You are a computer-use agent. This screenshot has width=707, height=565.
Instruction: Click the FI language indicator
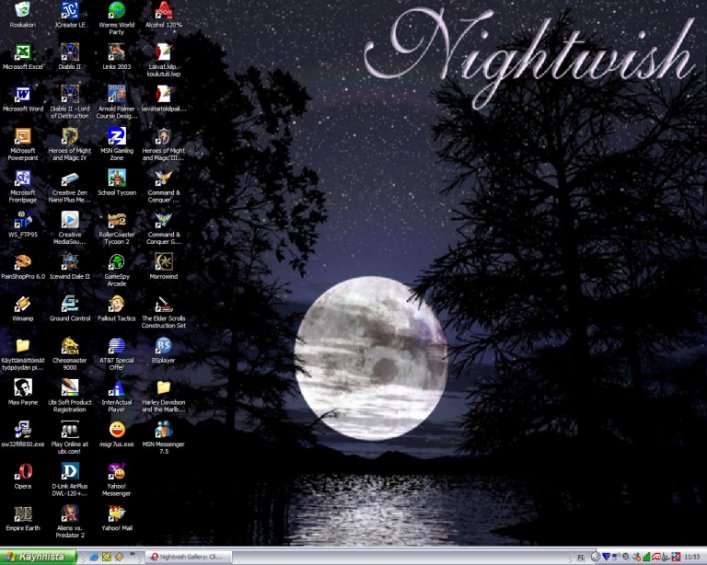point(581,558)
